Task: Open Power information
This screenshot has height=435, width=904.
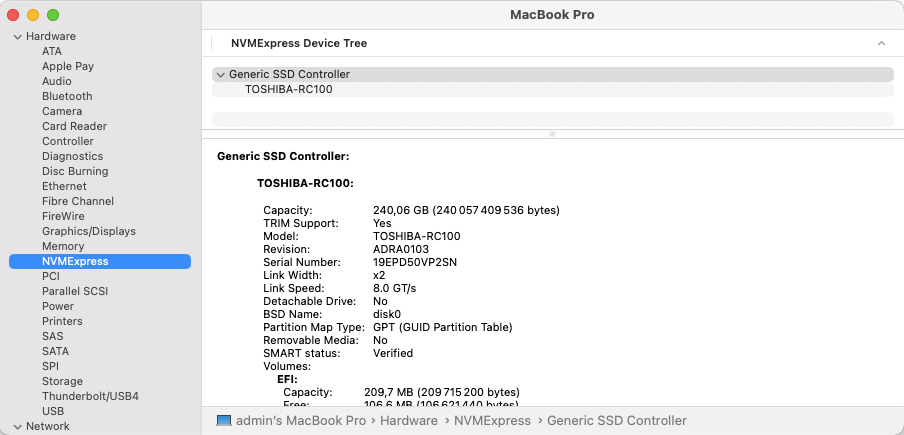Action: click(x=58, y=306)
